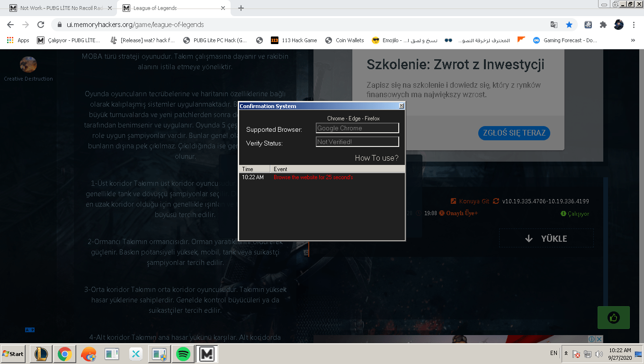Click the refresh version icon
The image size is (644, 364).
pyautogui.click(x=496, y=201)
